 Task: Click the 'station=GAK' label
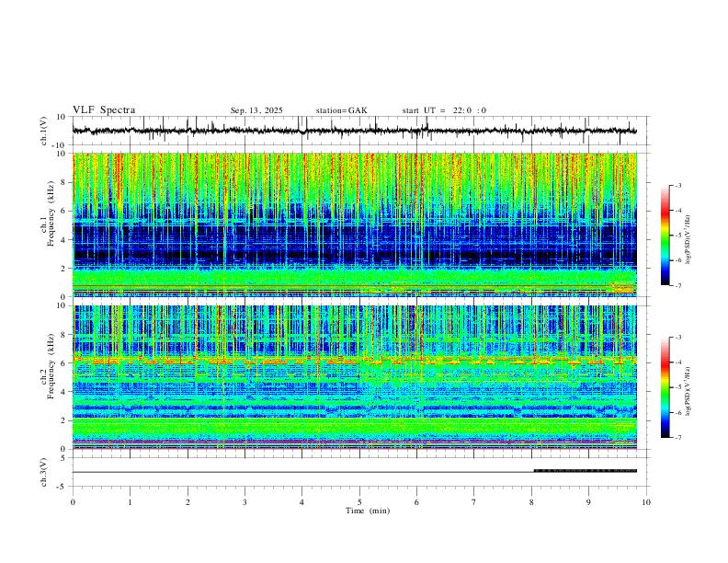(342, 110)
